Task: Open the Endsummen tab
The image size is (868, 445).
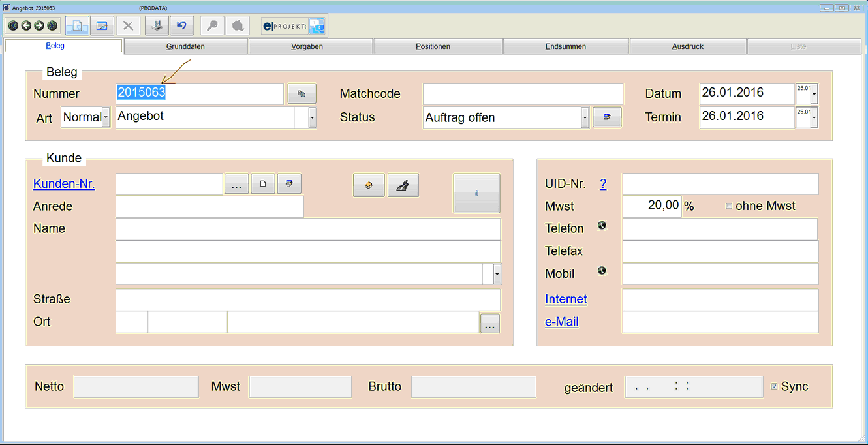Action: click(x=565, y=46)
